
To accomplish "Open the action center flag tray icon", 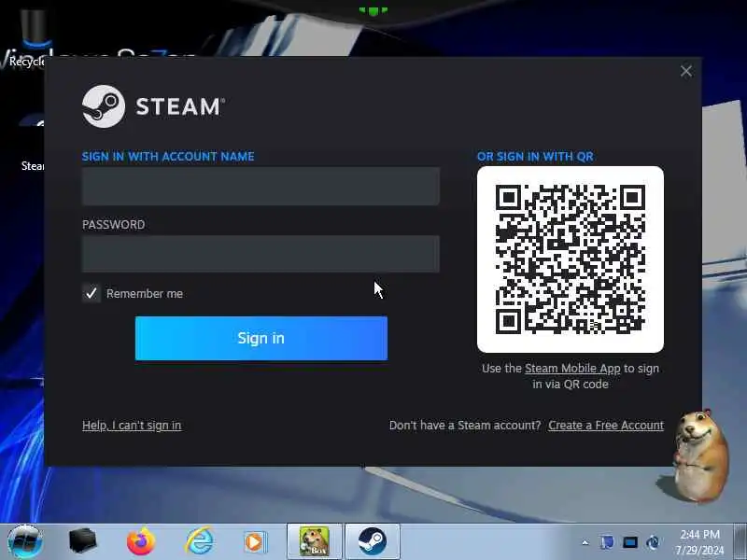I will (x=607, y=542).
